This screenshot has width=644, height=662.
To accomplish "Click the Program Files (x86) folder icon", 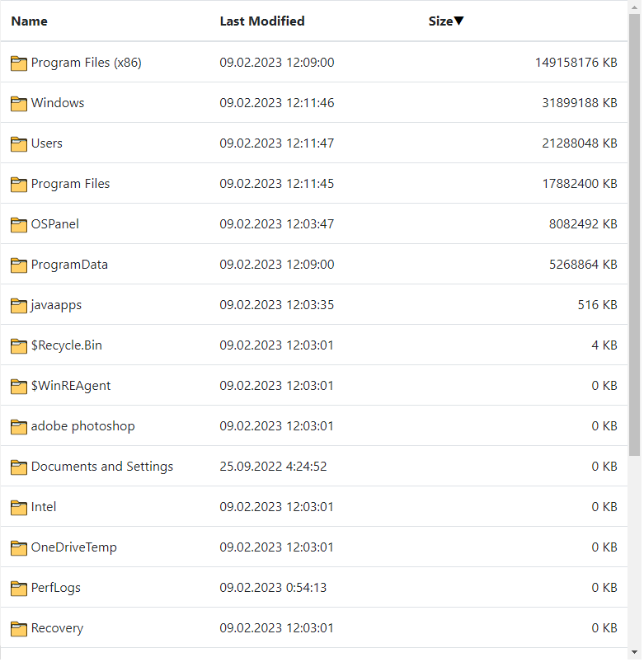I will click(x=18, y=63).
